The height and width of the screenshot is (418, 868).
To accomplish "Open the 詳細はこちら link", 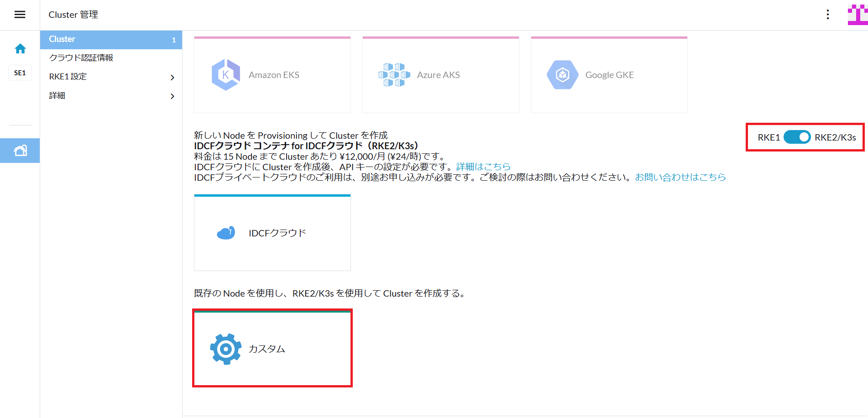I will pyautogui.click(x=483, y=167).
